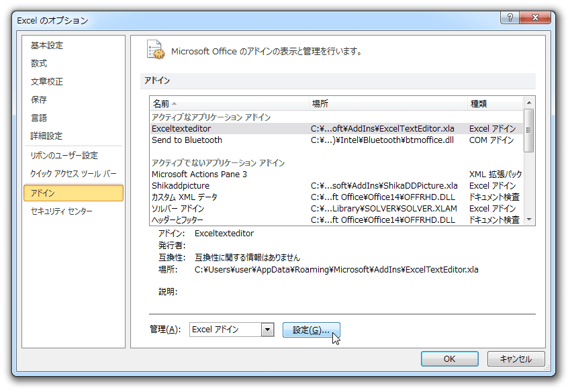Image resolution: width=570 pixels, height=392 pixels.
Task: Go to the 保存 category
Action: [x=39, y=100]
